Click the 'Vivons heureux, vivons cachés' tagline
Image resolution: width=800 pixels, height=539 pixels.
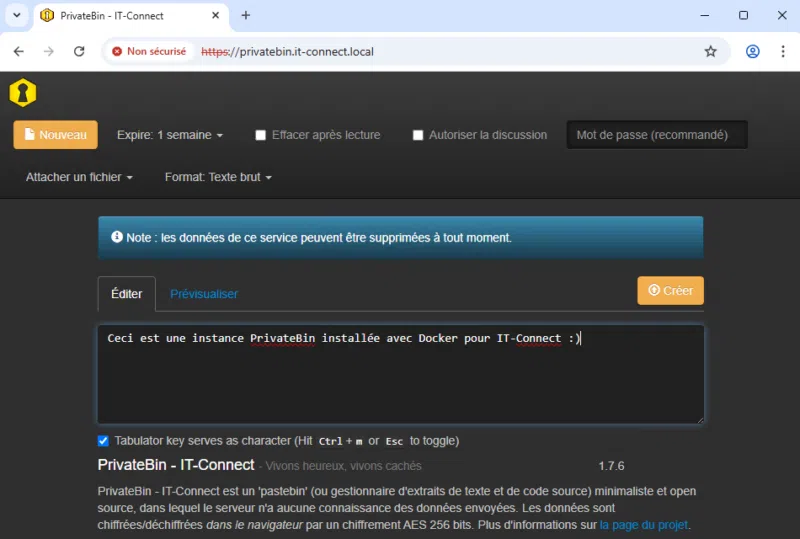coord(343,466)
